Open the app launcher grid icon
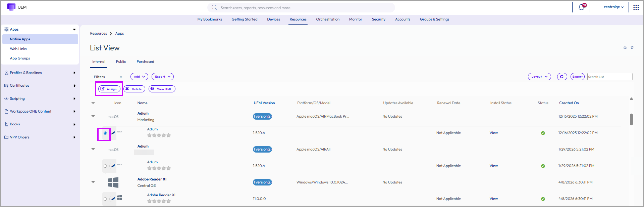This screenshot has width=644, height=207. click(636, 7)
